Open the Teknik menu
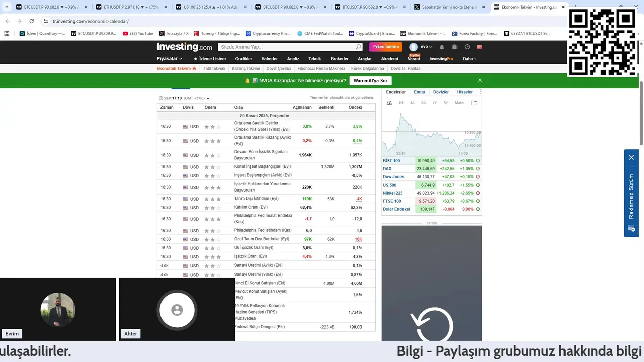Viewport: 644px width, 362px height. pyautogui.click(x=315, y=59)
